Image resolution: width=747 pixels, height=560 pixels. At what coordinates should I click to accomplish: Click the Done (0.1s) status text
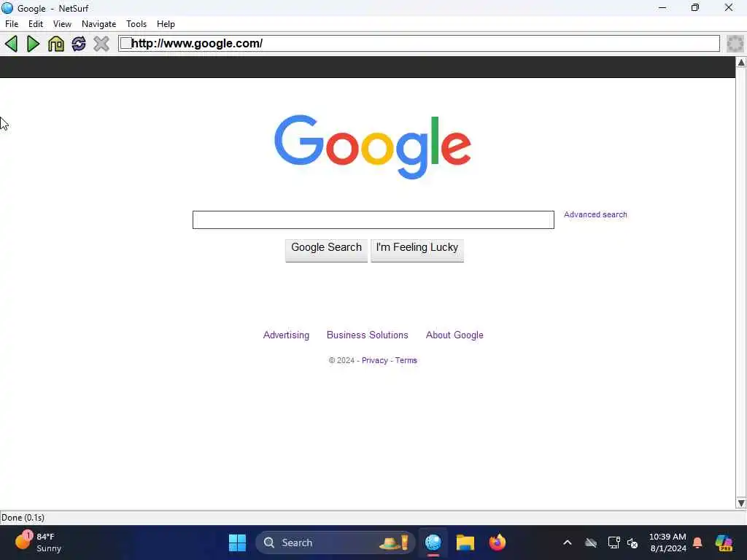coord(23,518)
